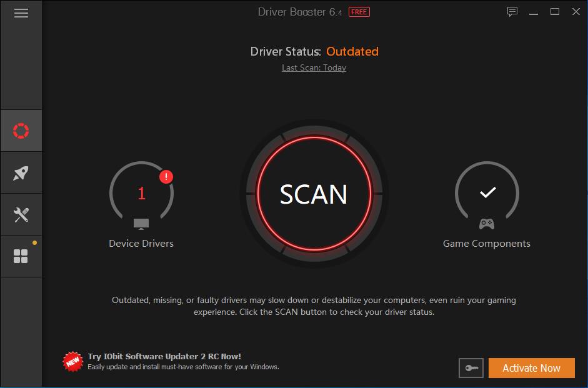Click the big SCAN button
This screenshot has width=588, height=388.
[x=314, y=194]
